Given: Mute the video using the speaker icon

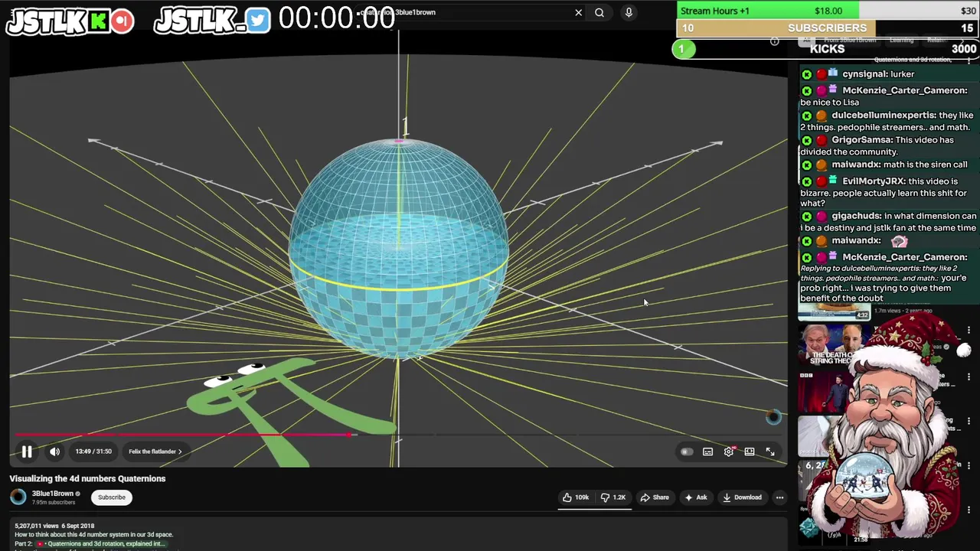Looking at the screenshot, I should click(55, 452).
